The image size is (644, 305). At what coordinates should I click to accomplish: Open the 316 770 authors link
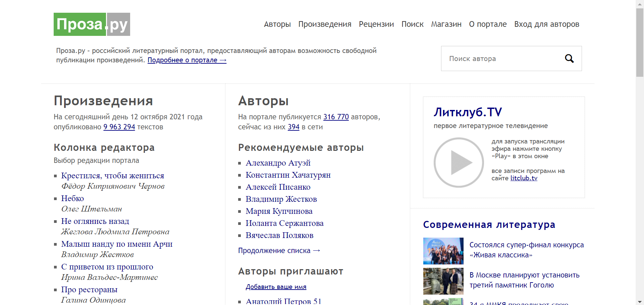(x=336, y=117)
